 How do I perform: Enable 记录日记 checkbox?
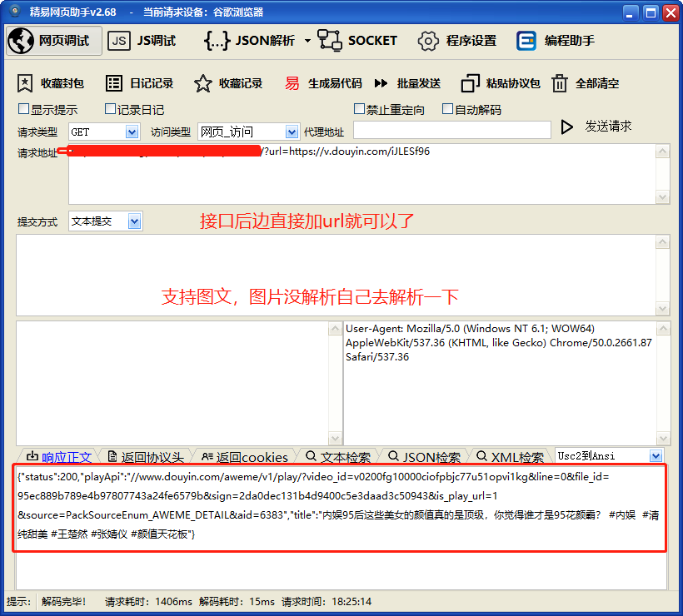pos(110,109)
